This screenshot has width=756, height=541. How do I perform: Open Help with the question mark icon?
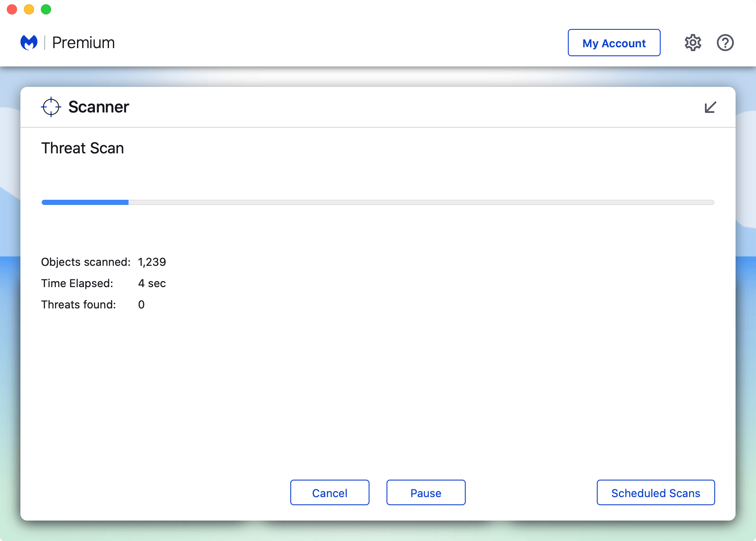[725, 43]
